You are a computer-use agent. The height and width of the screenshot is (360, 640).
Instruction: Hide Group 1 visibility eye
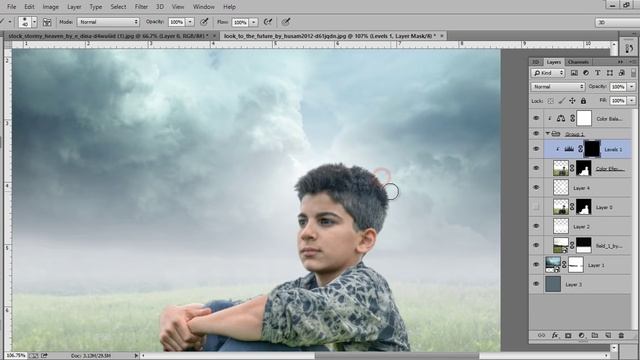[x=536, y=133]
